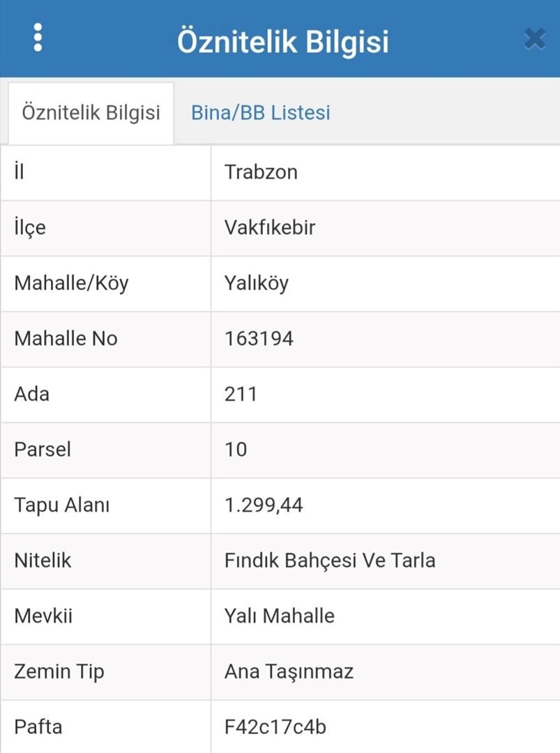Click the Yalıköy neighborhood value
560x753 pixels.
[256, 283]
